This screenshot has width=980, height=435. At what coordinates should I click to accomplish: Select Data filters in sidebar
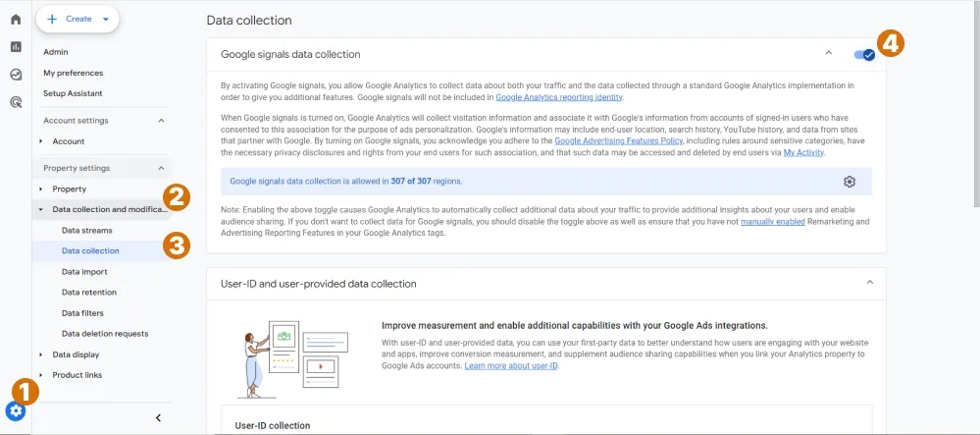point(82,313)
